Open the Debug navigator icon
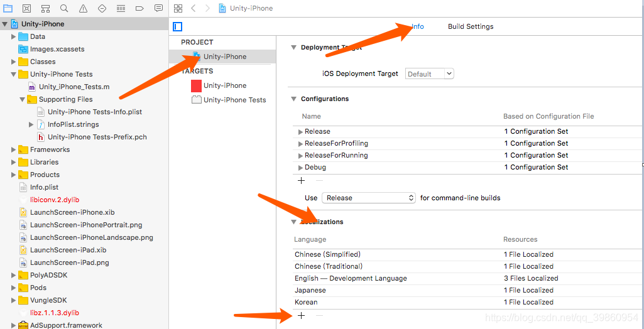 [121, 8]
